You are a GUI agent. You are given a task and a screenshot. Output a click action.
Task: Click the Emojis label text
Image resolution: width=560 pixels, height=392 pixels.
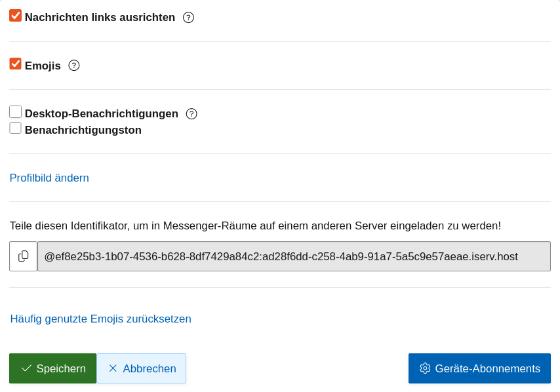click(43, 66)
